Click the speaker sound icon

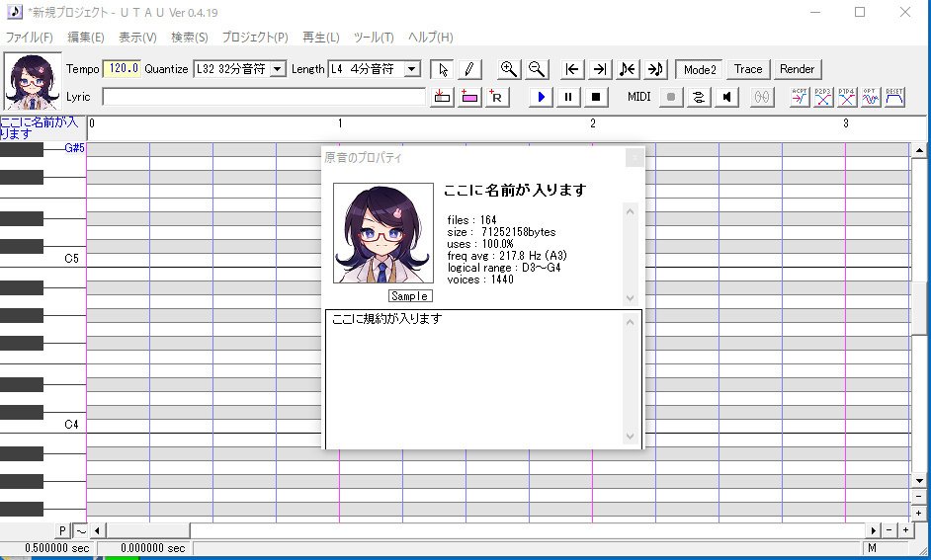pyautogui.click(x=726, y=97)
